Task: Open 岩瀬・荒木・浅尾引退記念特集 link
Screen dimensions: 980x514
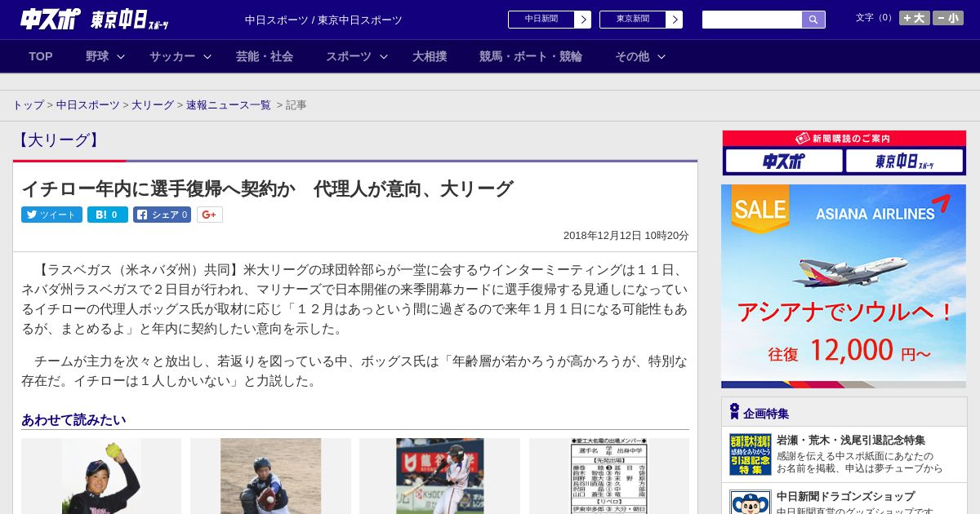Action: tap(851, 440)
